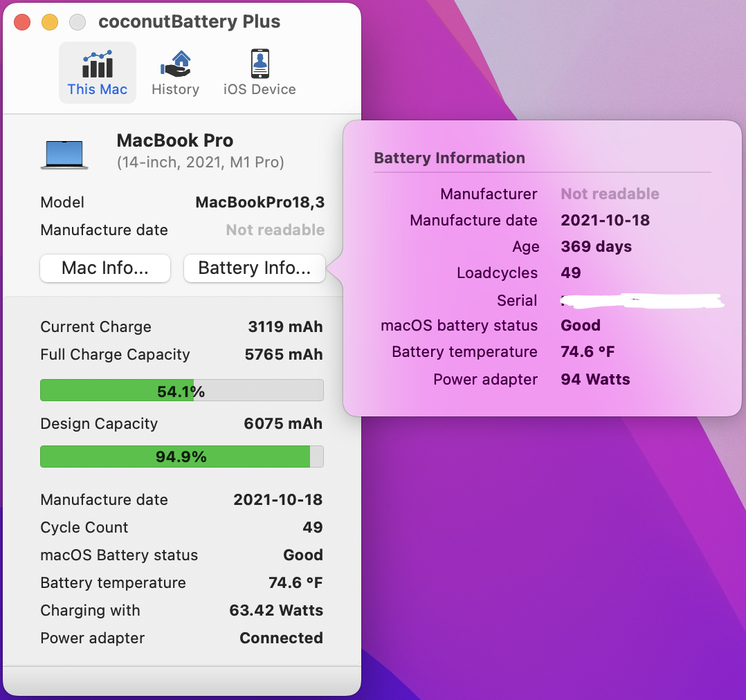Screen dimensions: 746x700
Task: Click Not readable beside Model section Manufacture date
Action: coord(275,230)
